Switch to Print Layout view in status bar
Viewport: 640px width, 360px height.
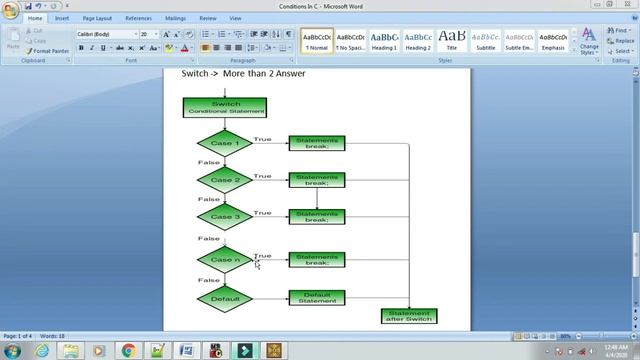click(518, 336)
